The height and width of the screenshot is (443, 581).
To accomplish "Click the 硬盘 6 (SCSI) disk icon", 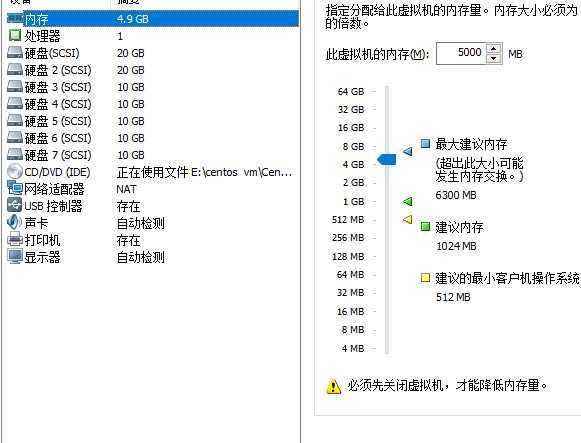I will coord(15,138).
